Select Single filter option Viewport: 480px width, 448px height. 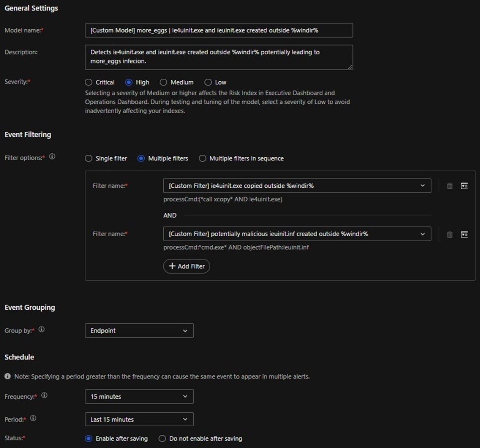point(89,158)
